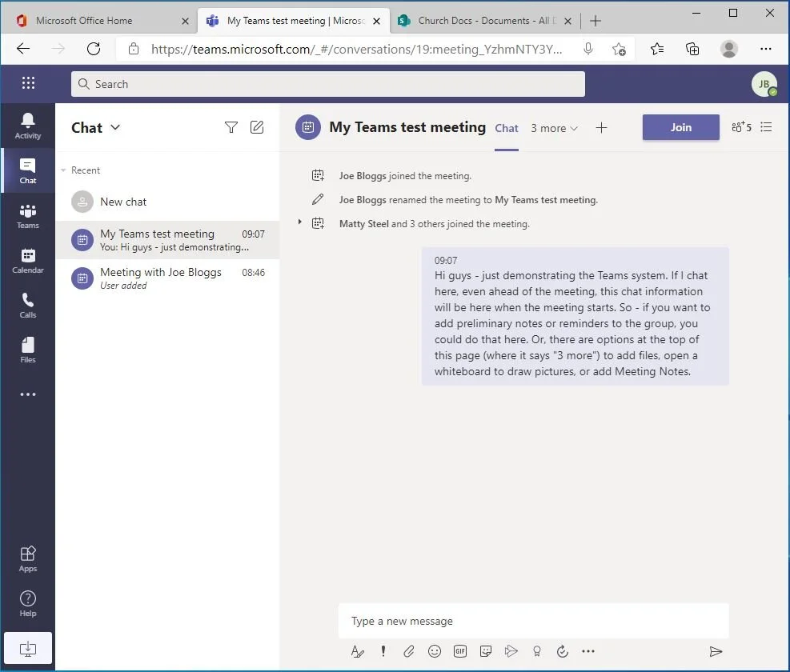Filter the chat list

pyautogui.click(x=231, y=127)
